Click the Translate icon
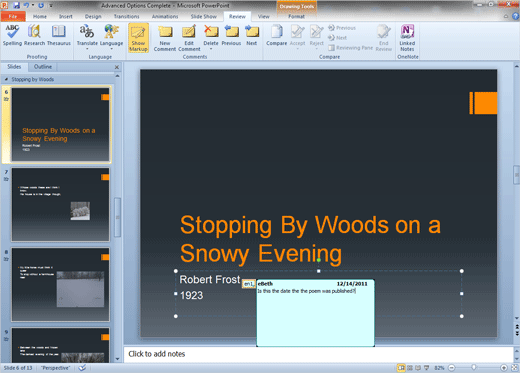Viewport: 520px width, 373px height. pos(87,32)
